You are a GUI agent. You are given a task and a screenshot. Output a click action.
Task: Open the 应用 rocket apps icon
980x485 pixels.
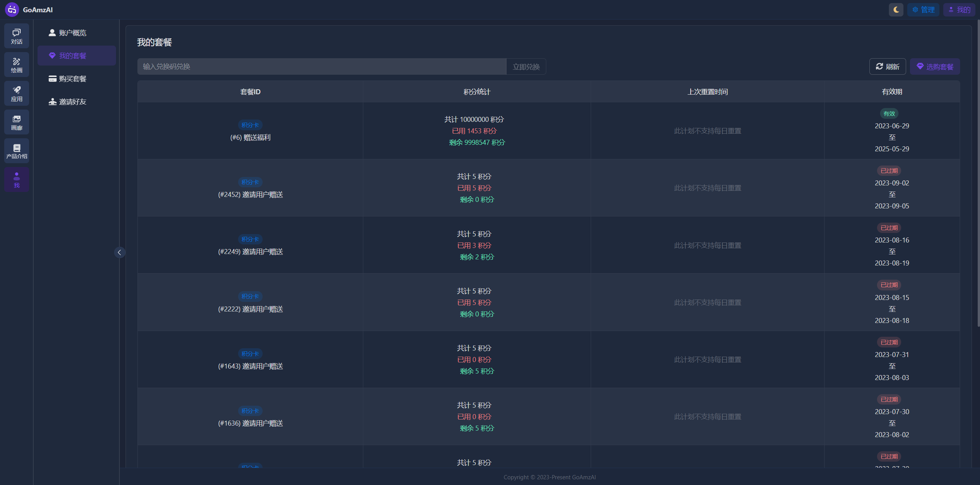[16, 93]
